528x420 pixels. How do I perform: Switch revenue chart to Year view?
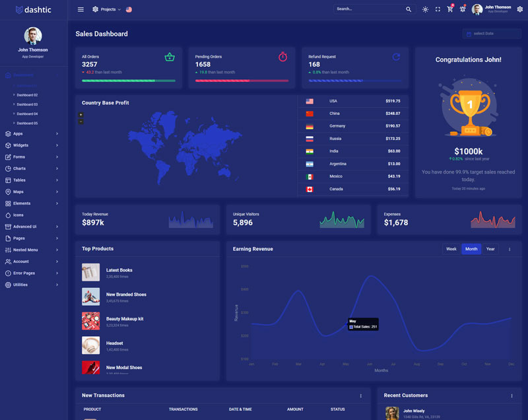490,249
